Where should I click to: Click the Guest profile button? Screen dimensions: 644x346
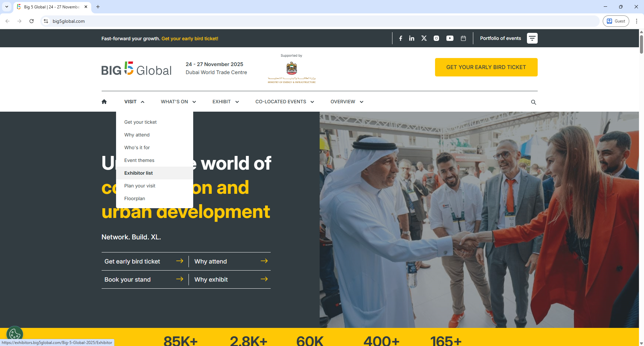[616, 21]
